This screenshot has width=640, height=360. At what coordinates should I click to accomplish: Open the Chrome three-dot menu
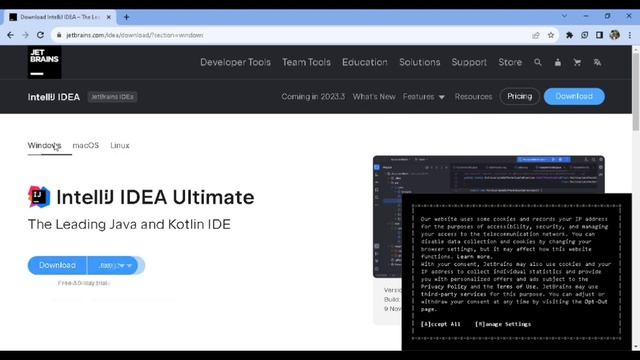[630, 35]
